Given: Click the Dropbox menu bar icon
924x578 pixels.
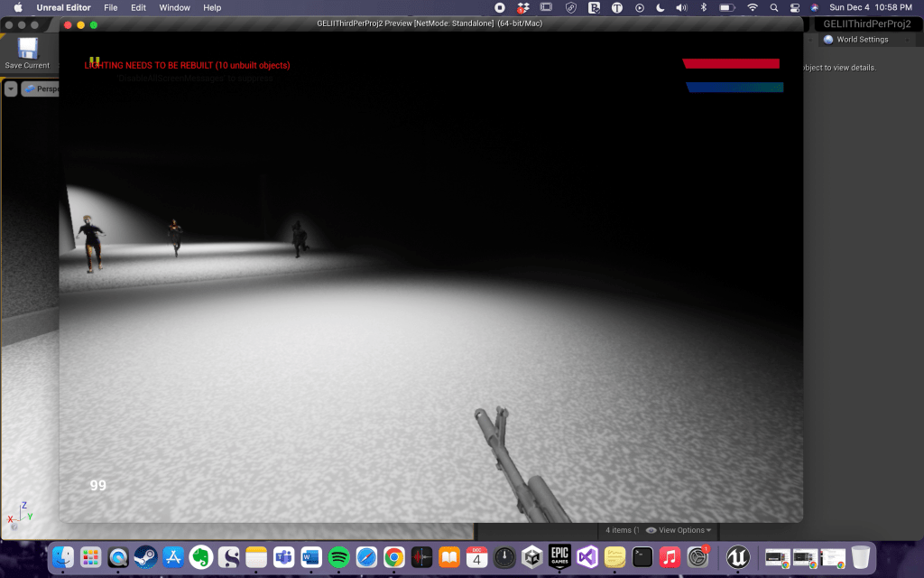Looking at the screenshot, I should (x=522, y=7).
